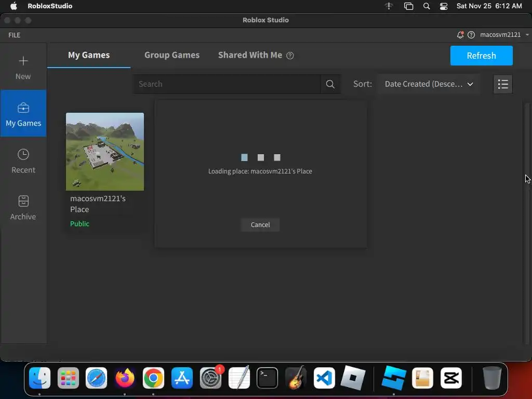Image resolution: width=532 pixels, height=399 pixels.
Task: Launch Google Chrome from the Dock
Action: 153,378
